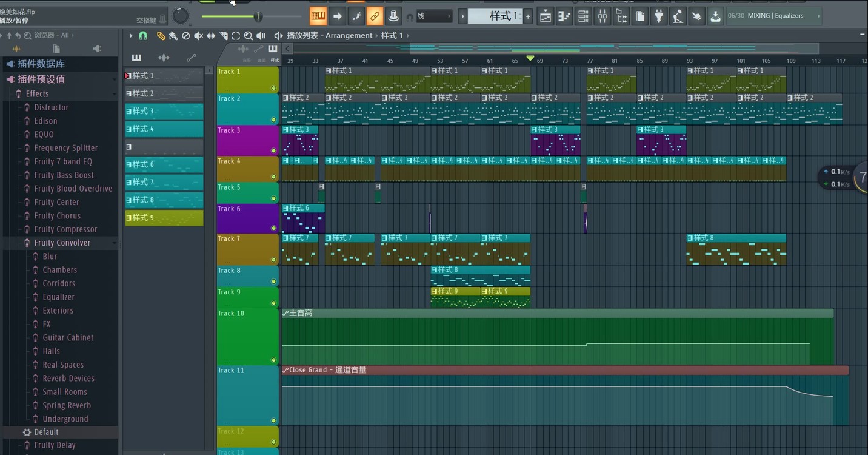This screenshot has height=455, width=868.
Task: Collapse the Fruity Convolver preset group
Action: pos(115,242)
